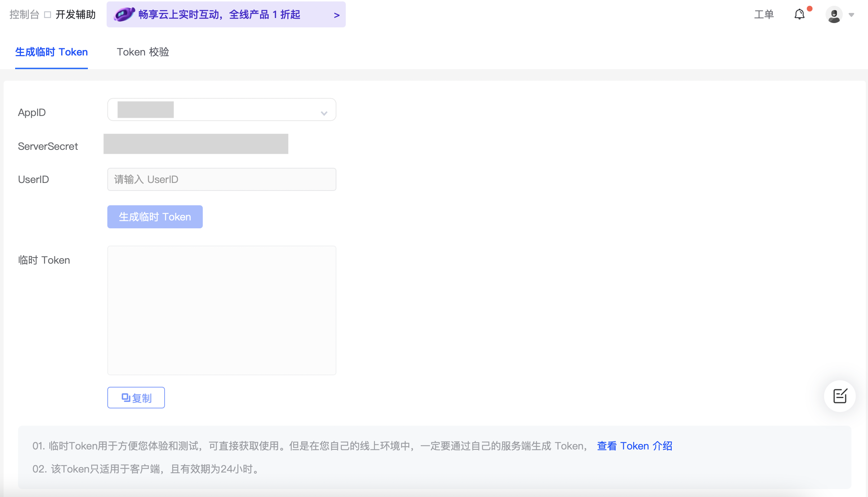
Task: Focus the UserID input field
Action: [x=222, y=179]
